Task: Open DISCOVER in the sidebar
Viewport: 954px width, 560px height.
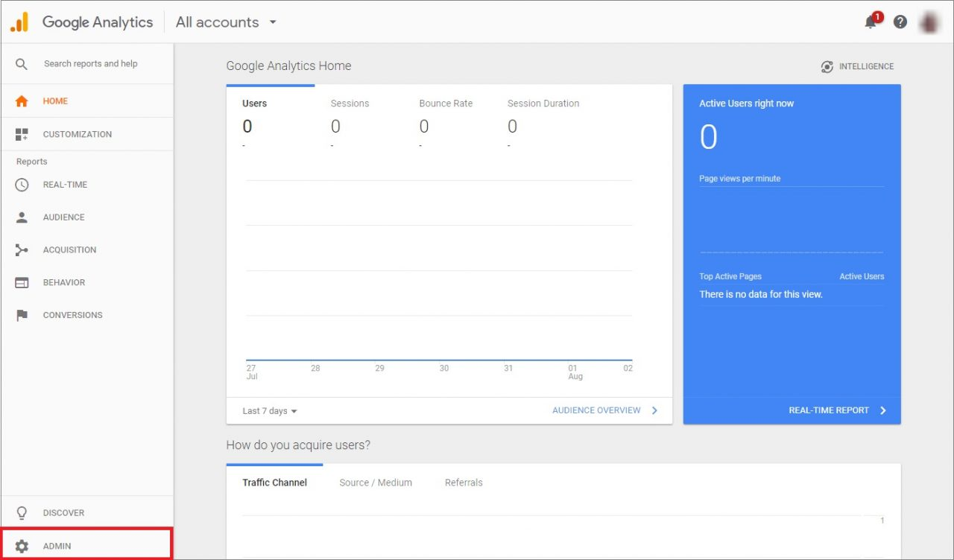Action: pyautogui.click(x=87, y=513)
